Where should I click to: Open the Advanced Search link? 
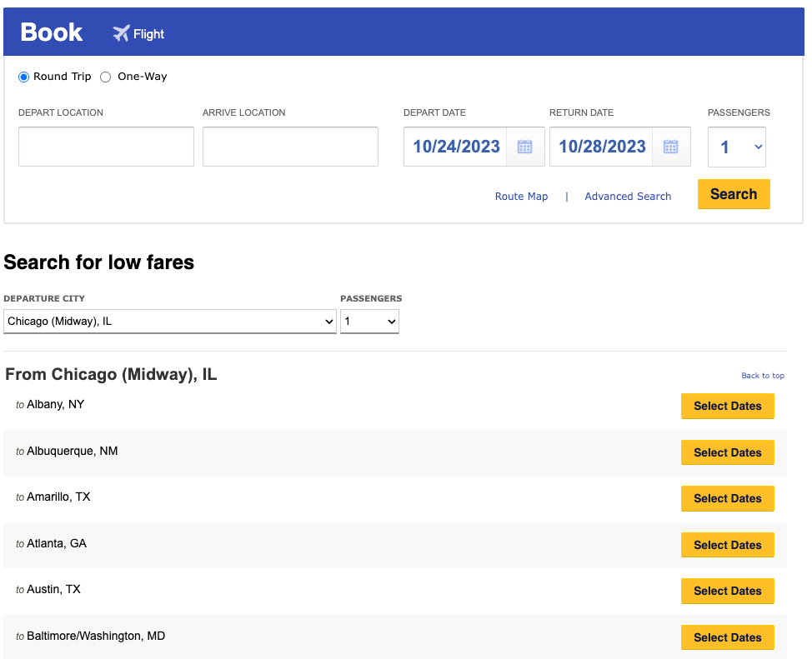coord(628,197)
